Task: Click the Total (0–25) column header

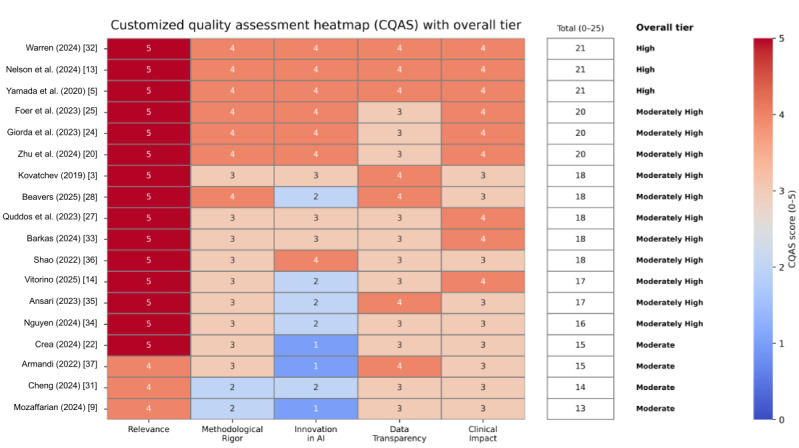Action: tap(580, 28)
